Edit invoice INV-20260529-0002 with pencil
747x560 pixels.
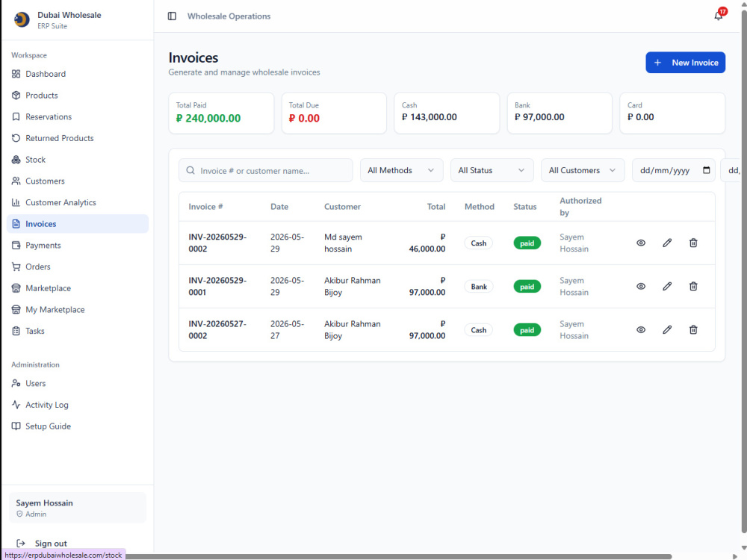(667, 243)
